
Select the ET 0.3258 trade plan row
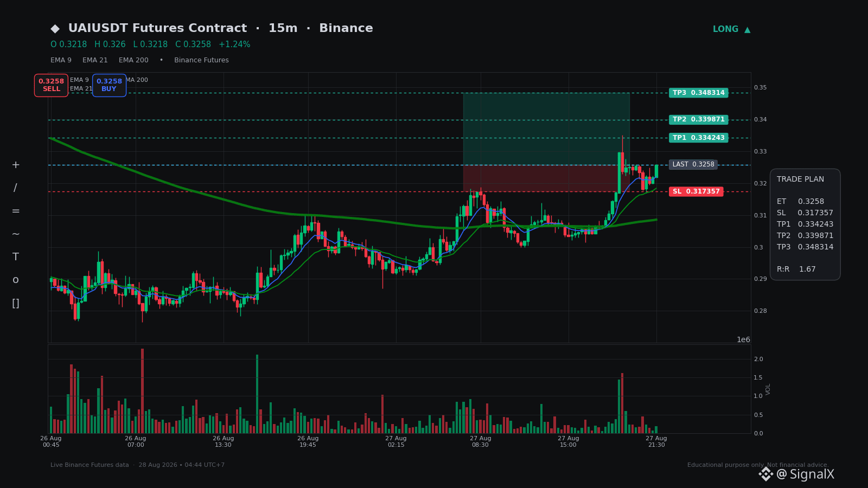(x=800, y=201)
